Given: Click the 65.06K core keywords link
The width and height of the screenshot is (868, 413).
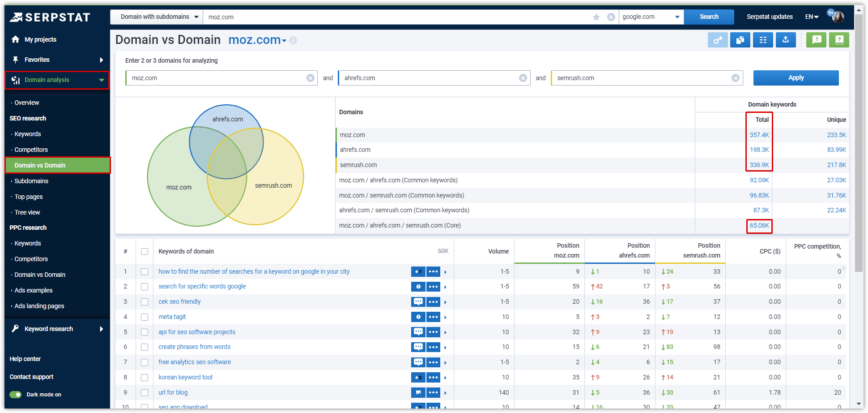Looking at the screenshot, I should click(x=759, y=226).
